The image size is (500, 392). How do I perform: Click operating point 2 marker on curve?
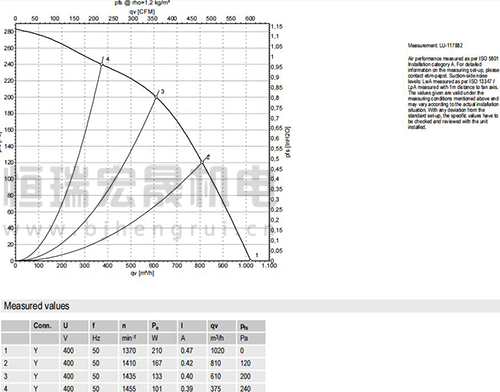[x=202, y=162]
